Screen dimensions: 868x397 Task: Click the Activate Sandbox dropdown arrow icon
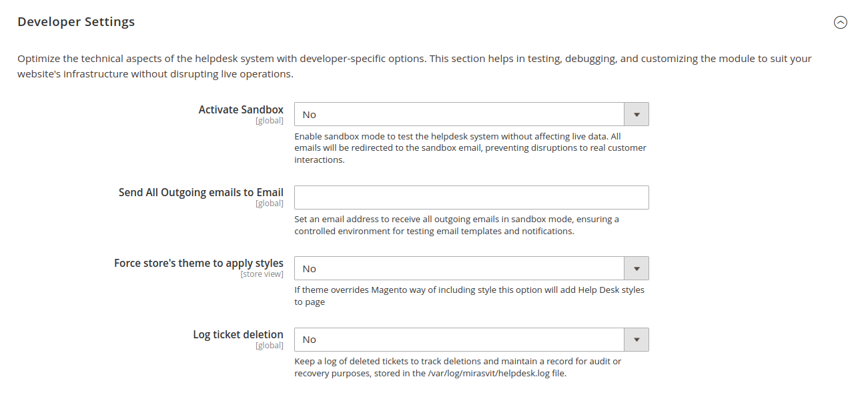[x=636, y=114]
